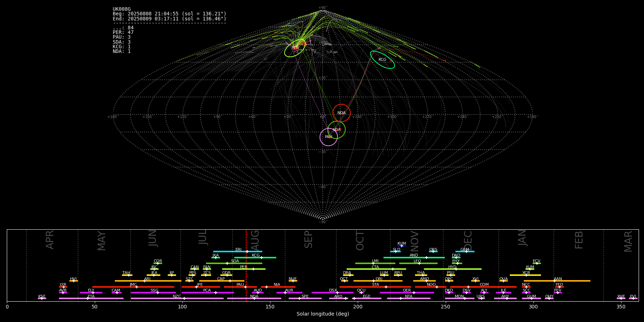The width and height of the screenshot is (644, 322).
Task: Click the '...: 84' sporadic count entry
Action: (123, 28)
